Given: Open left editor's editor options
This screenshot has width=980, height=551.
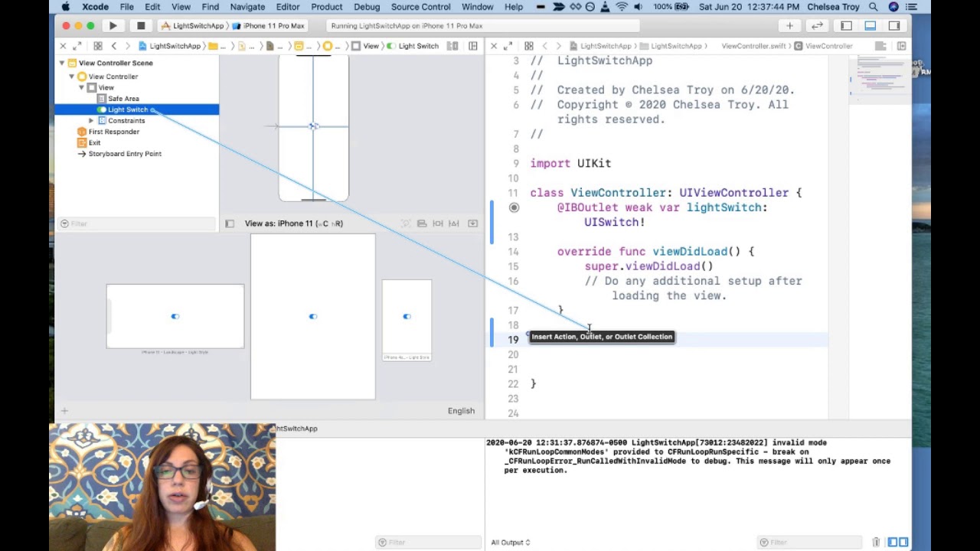Looking at the screenshot, I should (452, 46).
